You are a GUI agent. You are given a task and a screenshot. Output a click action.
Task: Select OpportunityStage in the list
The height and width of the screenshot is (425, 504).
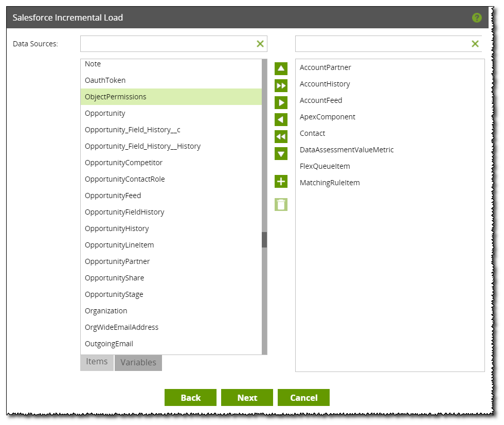click(x=171, y=294)
